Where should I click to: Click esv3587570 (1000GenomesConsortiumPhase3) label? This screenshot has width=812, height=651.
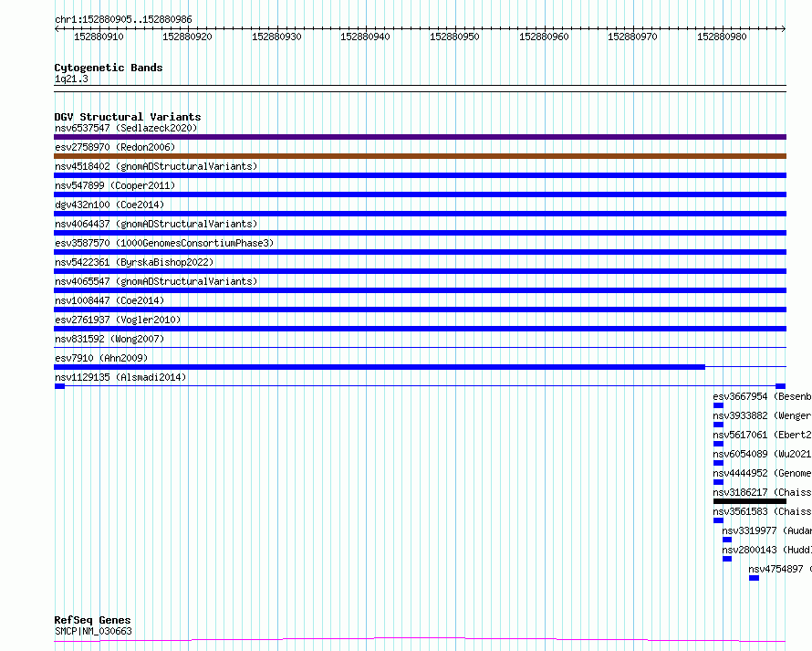[164, 243]
